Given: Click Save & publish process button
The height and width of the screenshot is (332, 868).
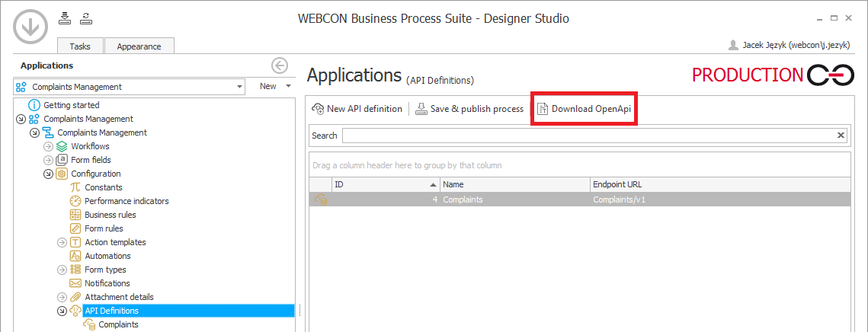Looking at the screenshot, I should pyautogui.click(x=469, y=109).
